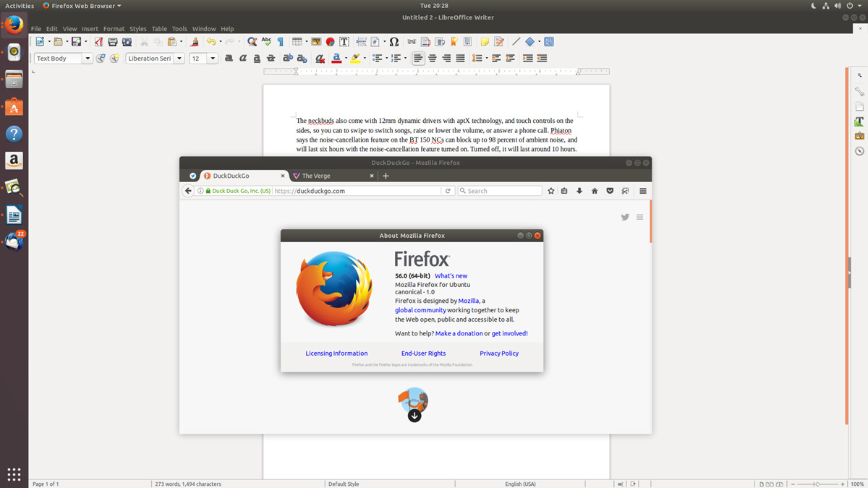Click the Pocket icon in Firefox toolbar

[x=610, y=191]
